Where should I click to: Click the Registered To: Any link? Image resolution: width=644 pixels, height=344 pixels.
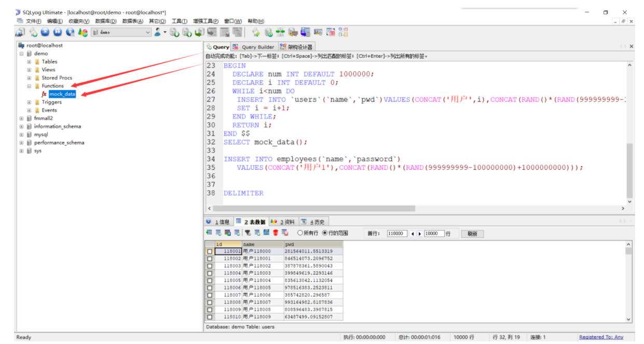(x=601, y=337)
